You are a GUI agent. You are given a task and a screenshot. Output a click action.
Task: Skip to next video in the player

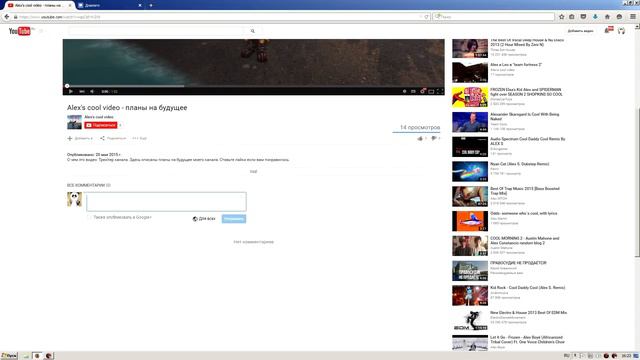pos(82,91)
